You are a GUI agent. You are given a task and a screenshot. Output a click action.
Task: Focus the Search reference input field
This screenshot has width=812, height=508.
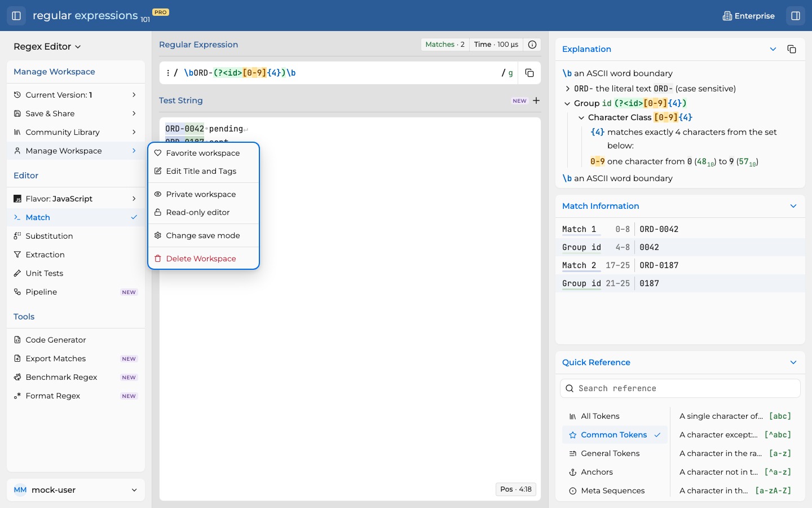[680, 388]
